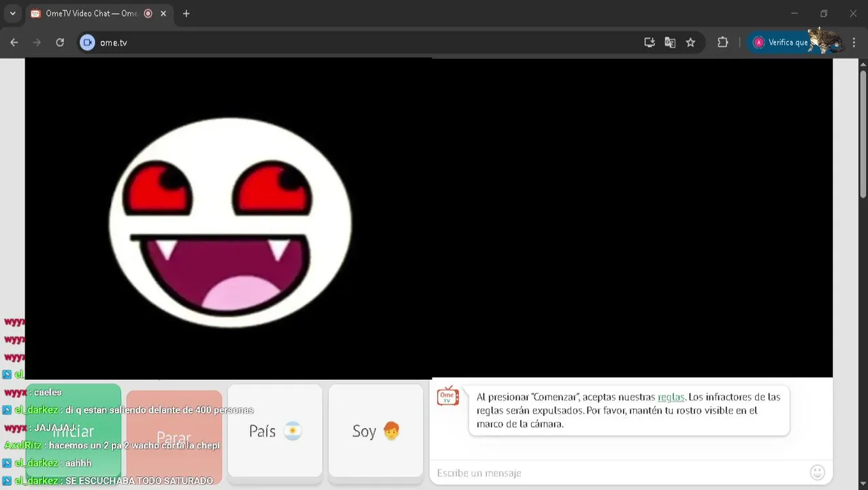The image size is (868, 490).
Task: Click the recording indicator on the tab
Action: pyautogui.click(x=148, y=14)
